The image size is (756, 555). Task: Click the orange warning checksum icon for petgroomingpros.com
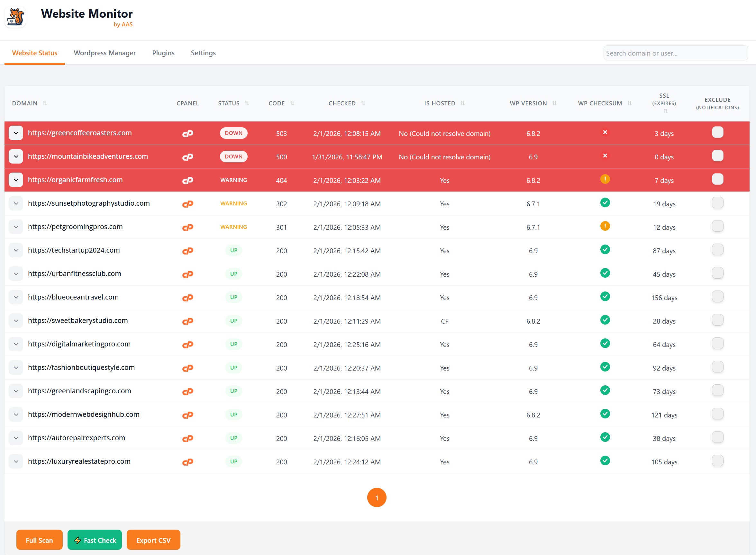[605, 226]
